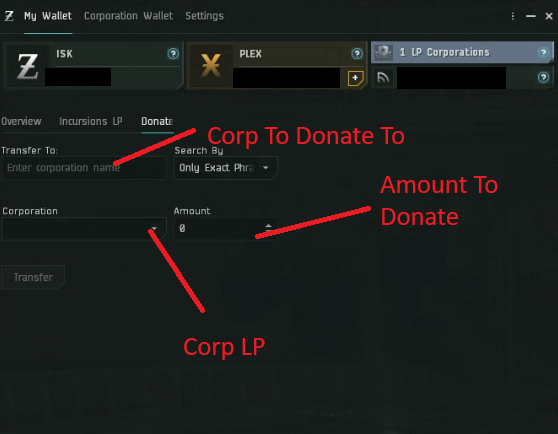Open the Corporation LP dropdown
Viewport: 558px width, 434px height.
tap(84, 228)
